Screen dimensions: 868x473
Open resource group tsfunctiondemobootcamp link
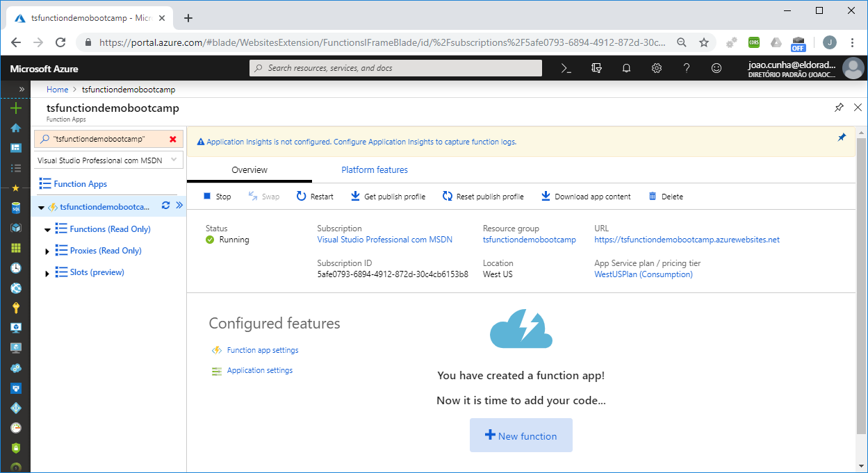click(x=530, y=240)
